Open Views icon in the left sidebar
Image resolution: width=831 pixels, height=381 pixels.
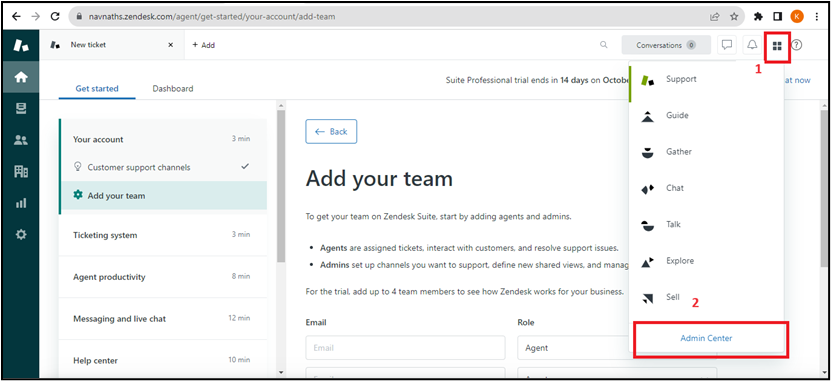click(x=20, y=109)
